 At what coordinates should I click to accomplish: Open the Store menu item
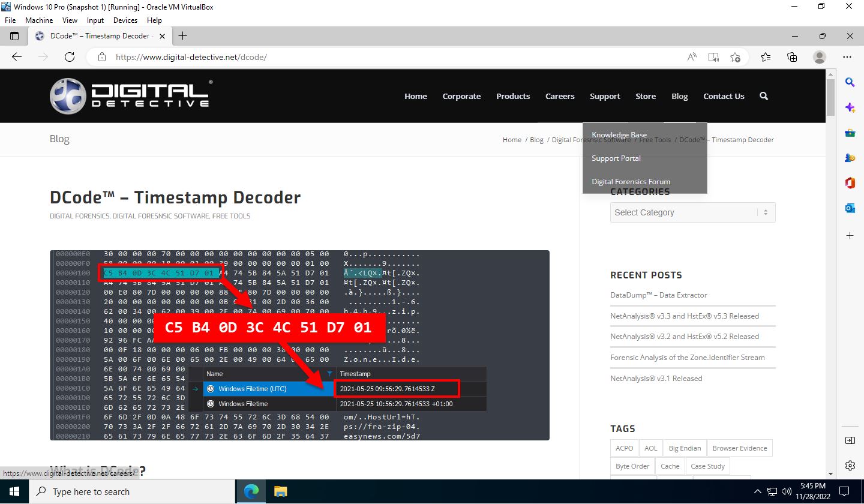coord(646,96)
